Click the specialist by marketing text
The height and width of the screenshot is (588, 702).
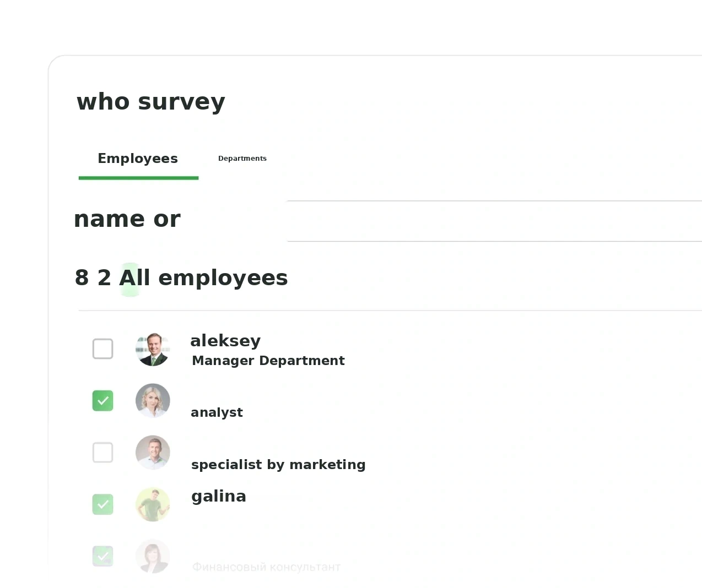point(278,465)
